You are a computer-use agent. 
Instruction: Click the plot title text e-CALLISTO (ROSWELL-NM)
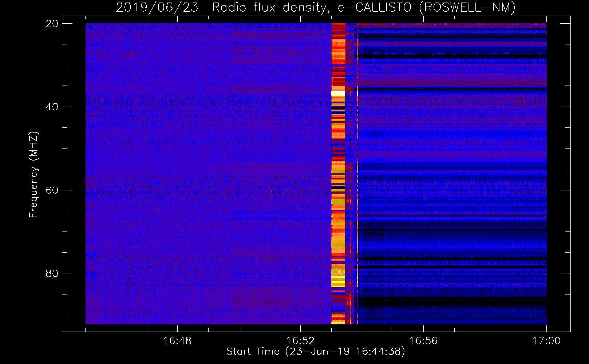click(x=427, y=7)
